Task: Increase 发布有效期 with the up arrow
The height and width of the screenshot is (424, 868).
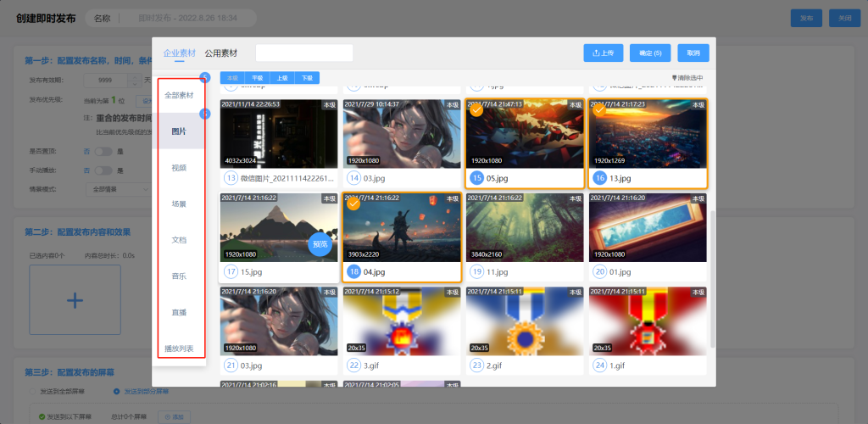Action: coord(135,76)
